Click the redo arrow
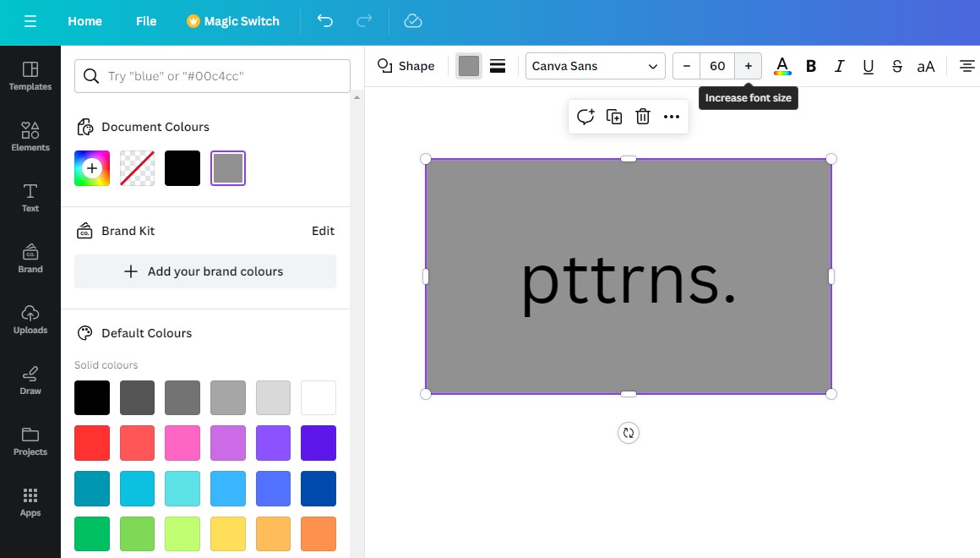 click(x=364, y=20)
